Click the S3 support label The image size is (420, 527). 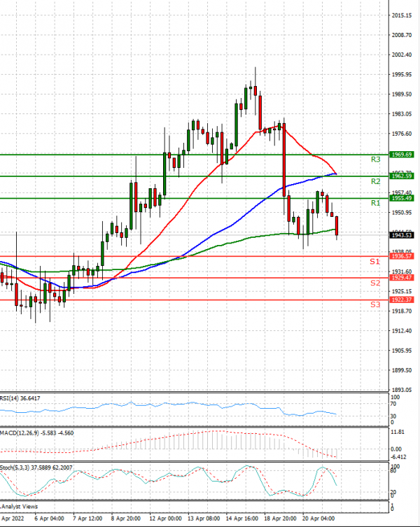click(375, 304)
